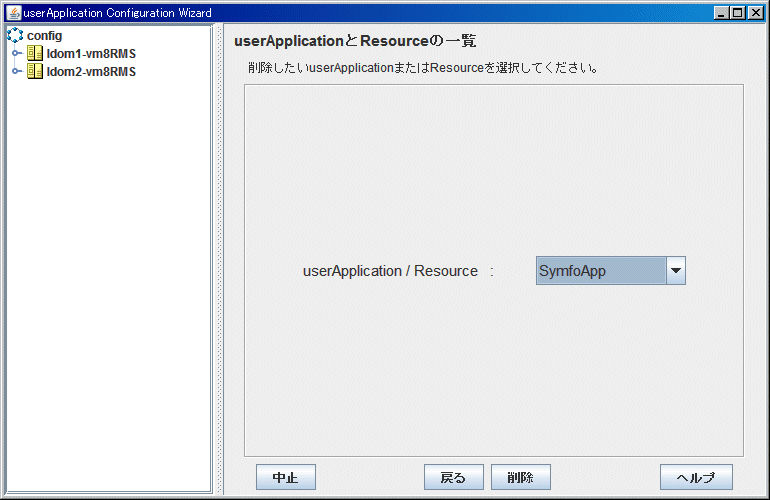Image resolution: width=770 pixels, height=500 pixels.
Task: Select the ldom1-vm8RMS tree label
Action: pyautogui.click(x=91, y=54)
